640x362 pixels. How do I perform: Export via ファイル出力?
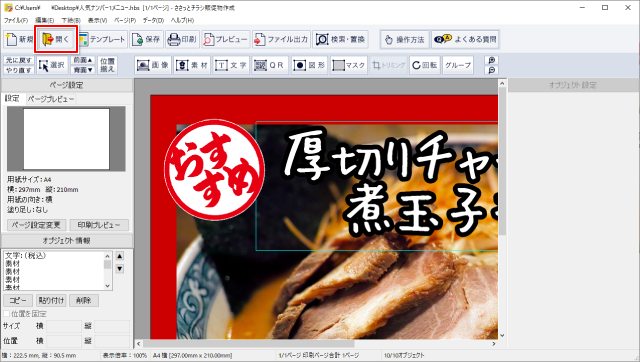tap(281, 39)
